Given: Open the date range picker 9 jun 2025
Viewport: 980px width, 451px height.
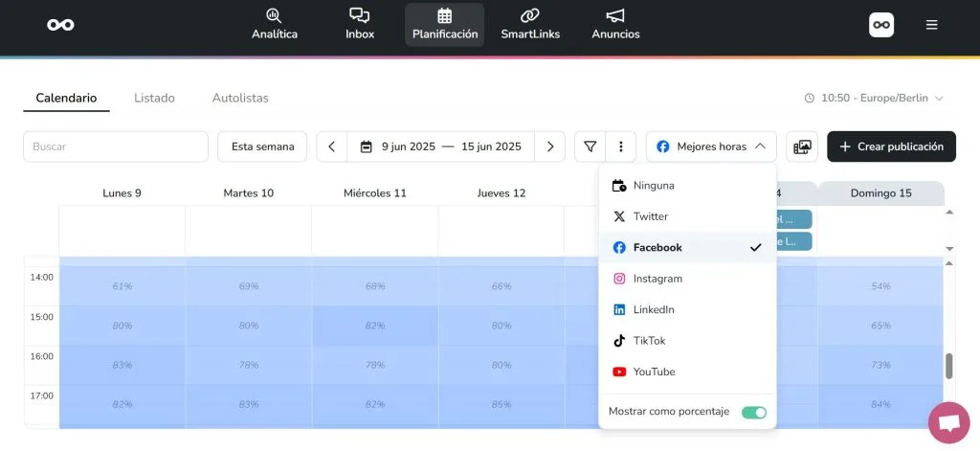Looking at the screenshot, I should [x=440, y=147].
